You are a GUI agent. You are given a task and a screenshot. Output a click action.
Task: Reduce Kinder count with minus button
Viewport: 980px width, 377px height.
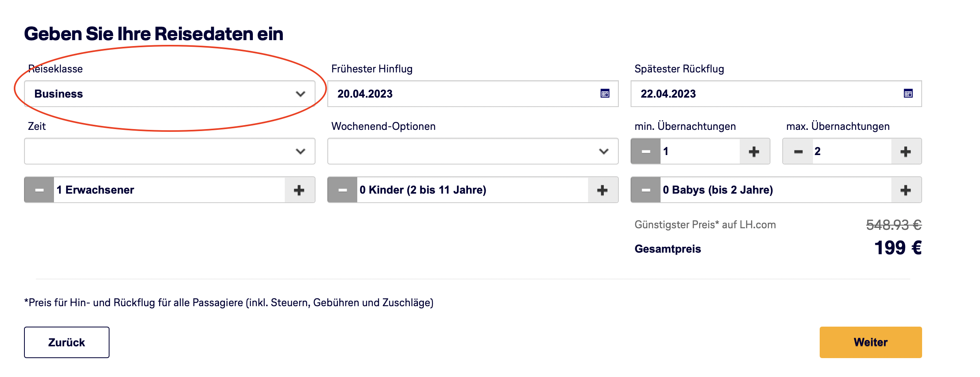point(343,190)
